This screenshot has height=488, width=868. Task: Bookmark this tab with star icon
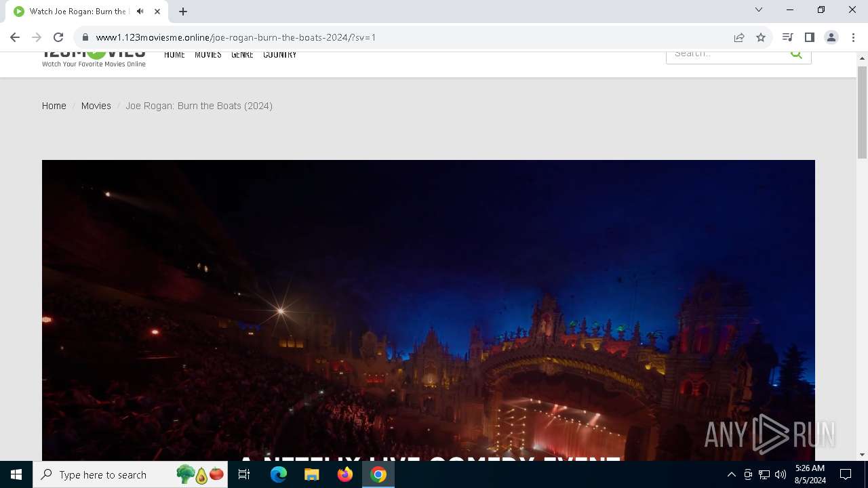pos(761,37)
